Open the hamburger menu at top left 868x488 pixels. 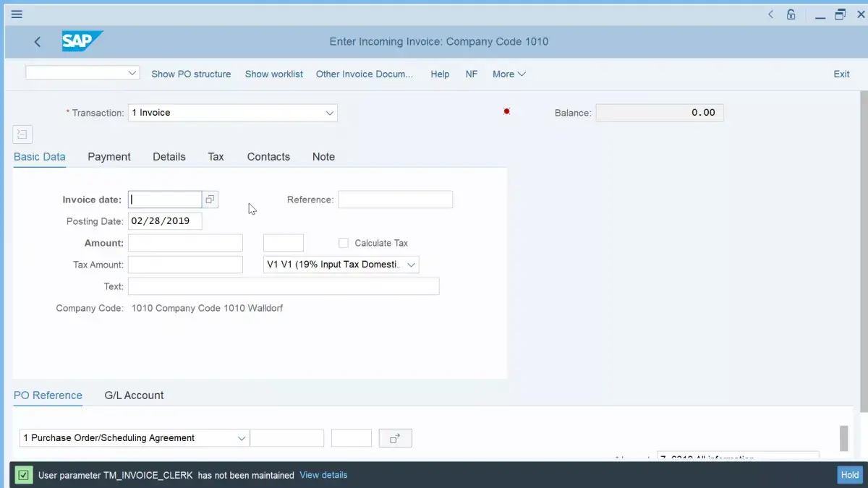(x=17, y=14)
